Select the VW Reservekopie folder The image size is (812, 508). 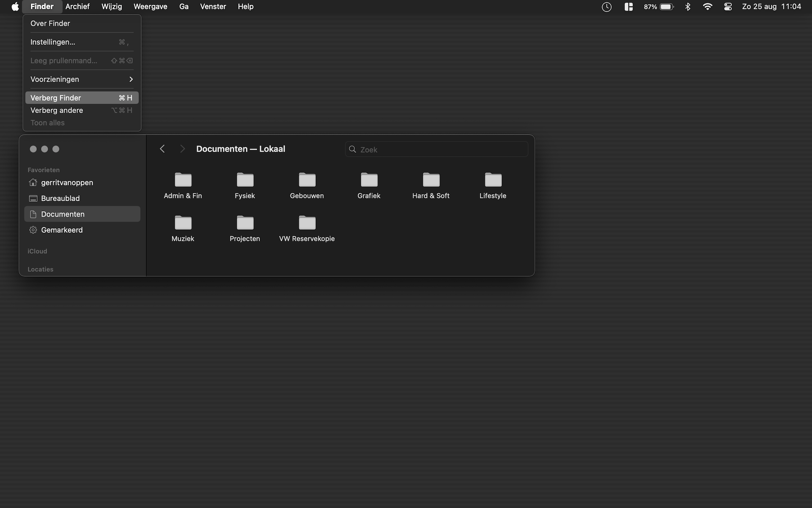307,223
